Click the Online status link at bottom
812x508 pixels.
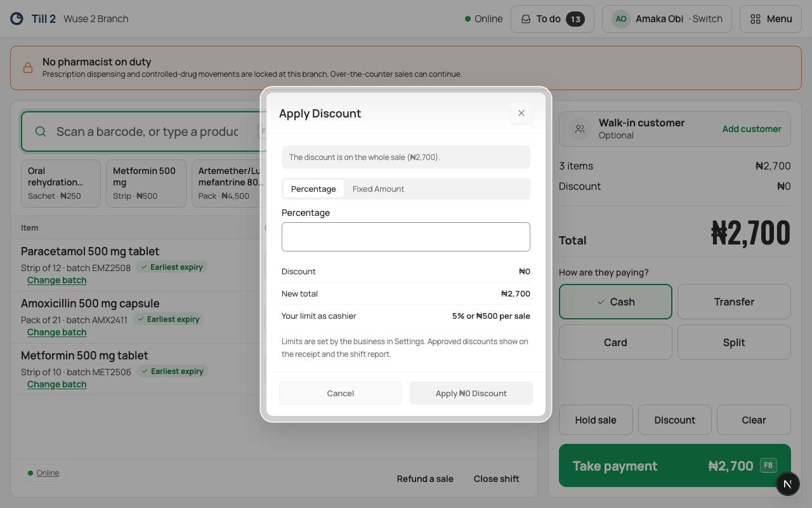tap(44, 472)
